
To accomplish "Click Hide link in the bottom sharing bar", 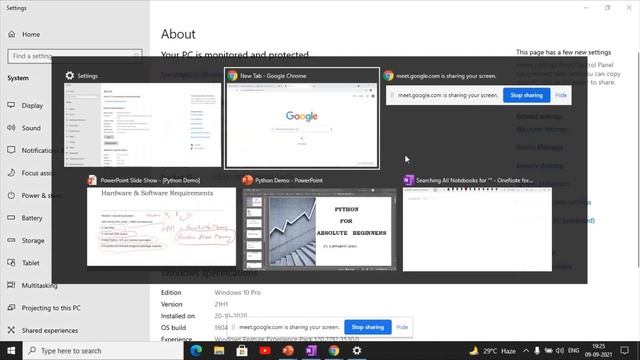I will [x=402, y=327].
